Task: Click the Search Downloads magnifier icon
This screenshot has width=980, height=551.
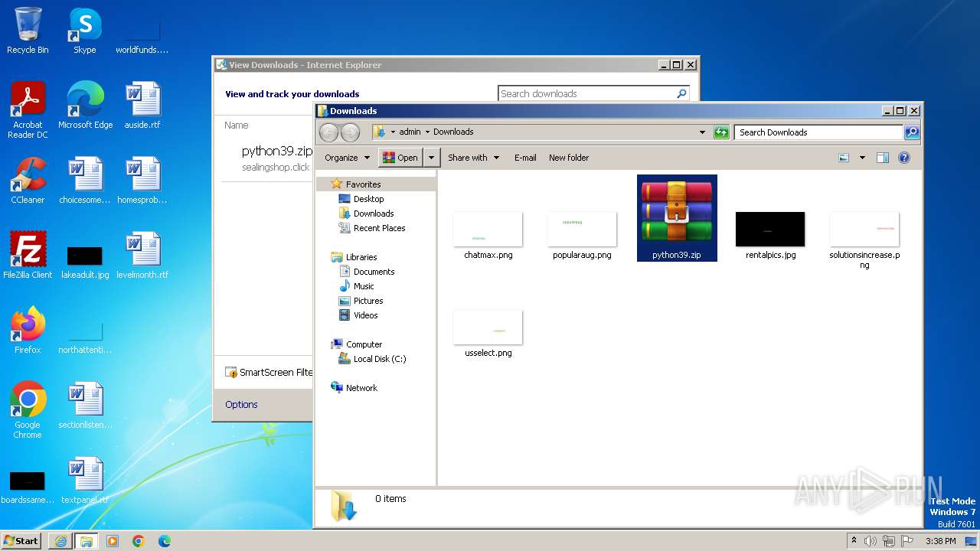Action: (911, 132)
